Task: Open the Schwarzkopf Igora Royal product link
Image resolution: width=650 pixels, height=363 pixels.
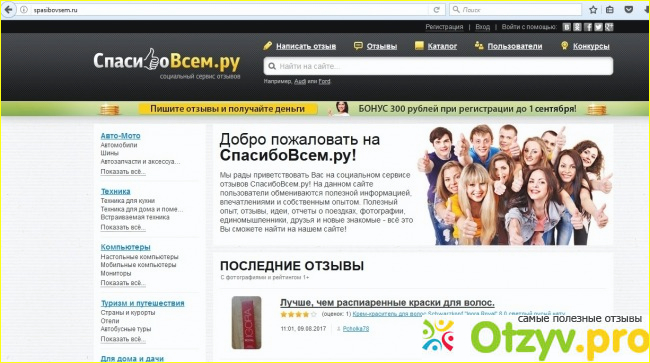Action: coord(458,314)
